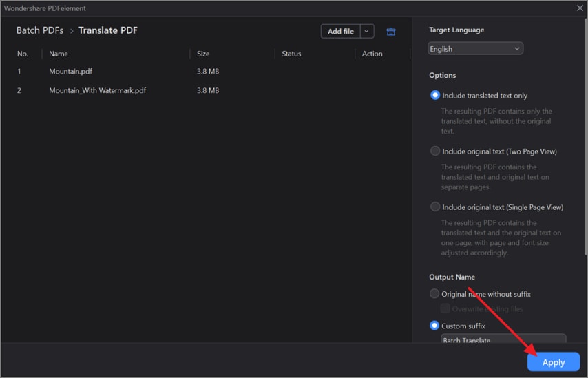Click the Size column header
588x378 pixels.
pos(203,54)
